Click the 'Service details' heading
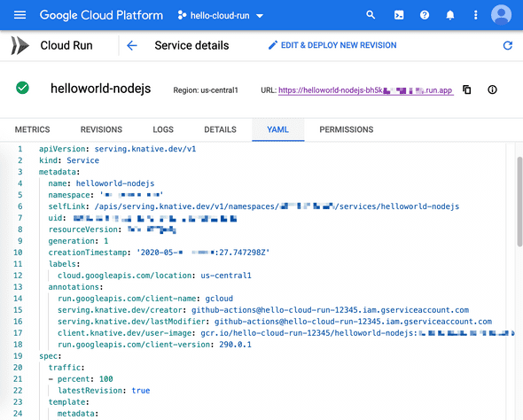The width and height of the screenshot is (523, 420). (191, 45)
